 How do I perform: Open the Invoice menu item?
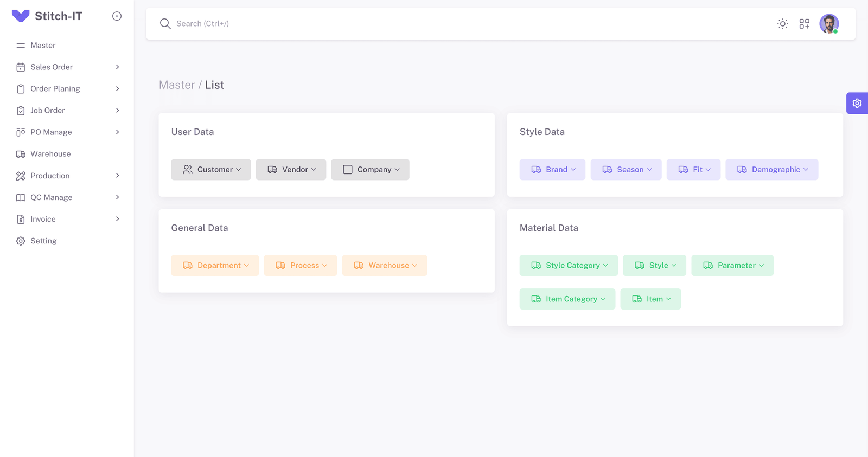(x=43, y=219)
